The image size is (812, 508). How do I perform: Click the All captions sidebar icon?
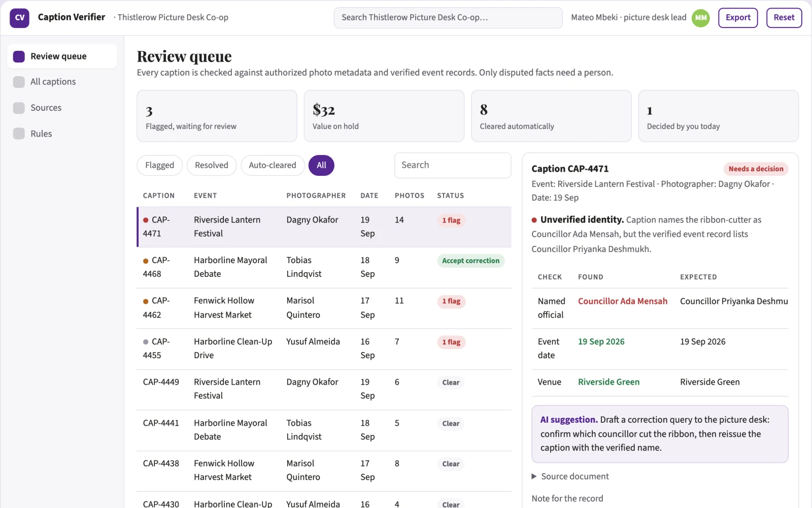[19, 82]
